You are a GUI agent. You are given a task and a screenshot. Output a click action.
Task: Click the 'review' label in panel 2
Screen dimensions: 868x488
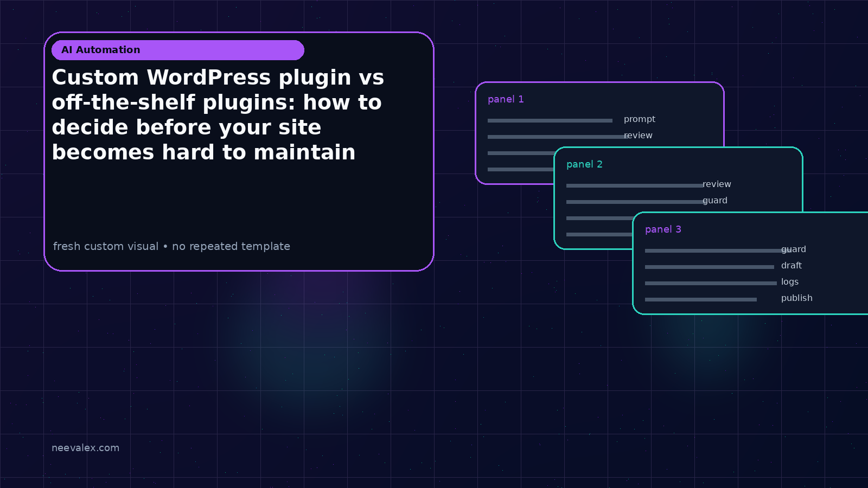click(x=717, y=184)
